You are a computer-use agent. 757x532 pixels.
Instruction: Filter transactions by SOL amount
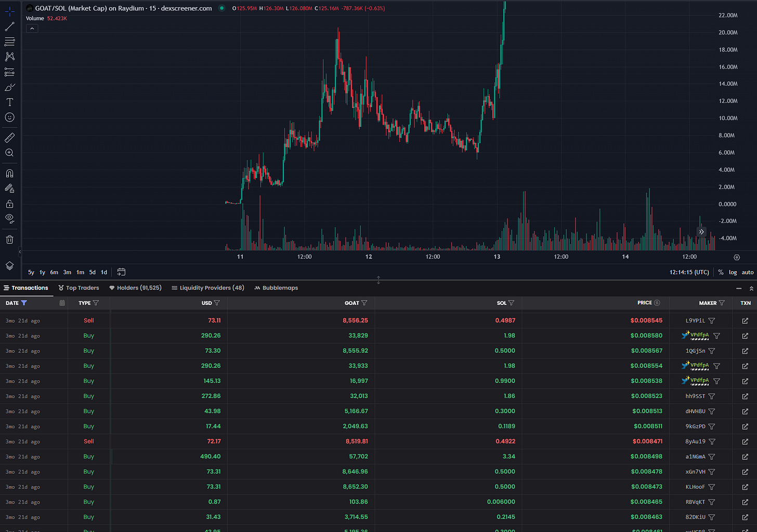coord(512,303)
